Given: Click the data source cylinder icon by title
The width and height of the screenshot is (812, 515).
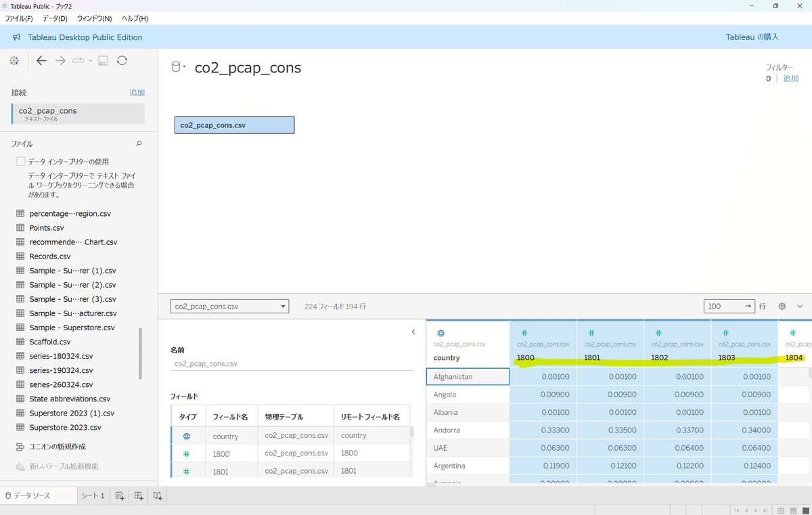Looking at the screenshot, I should (176, 67).
